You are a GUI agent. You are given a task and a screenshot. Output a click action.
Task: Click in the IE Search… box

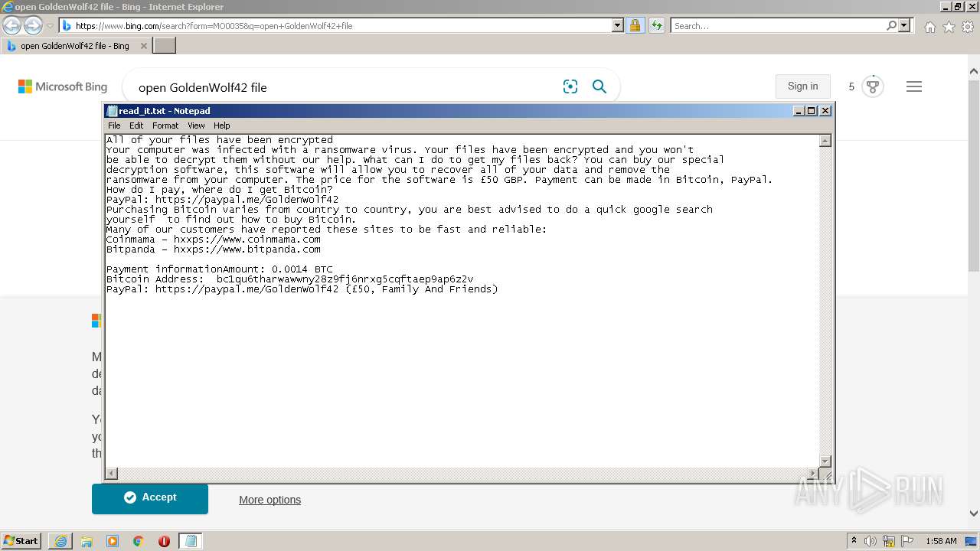click(778, 26)
